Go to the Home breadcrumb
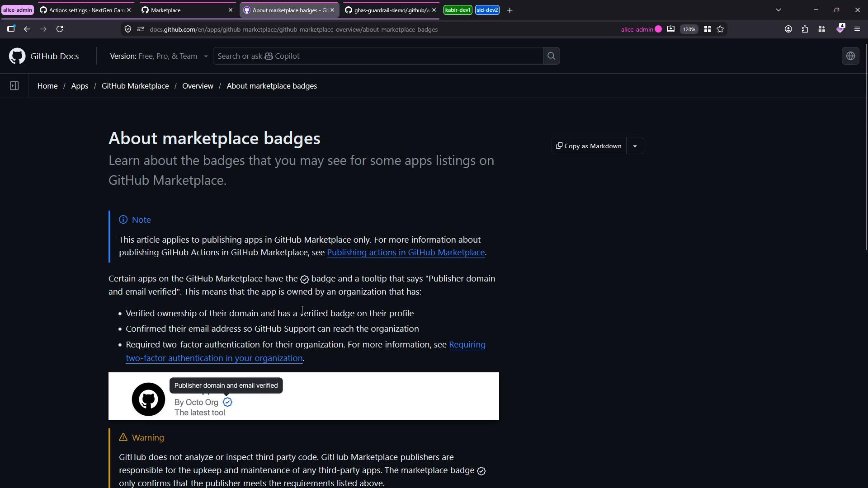Viewport: 868px width, 488px height. (47, 86)
